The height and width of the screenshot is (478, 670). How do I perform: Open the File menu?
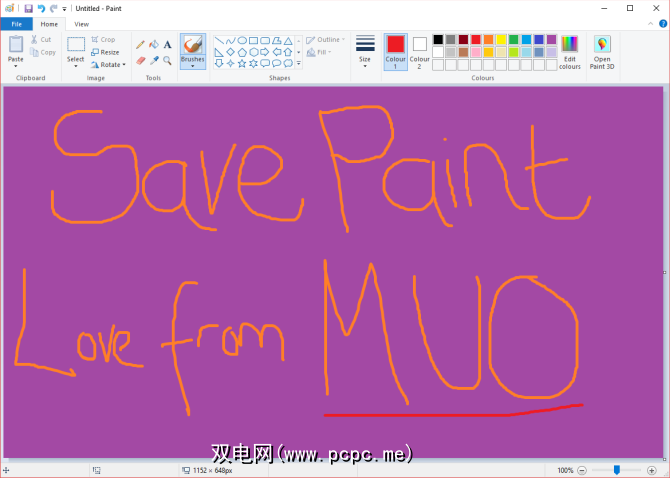17,24
